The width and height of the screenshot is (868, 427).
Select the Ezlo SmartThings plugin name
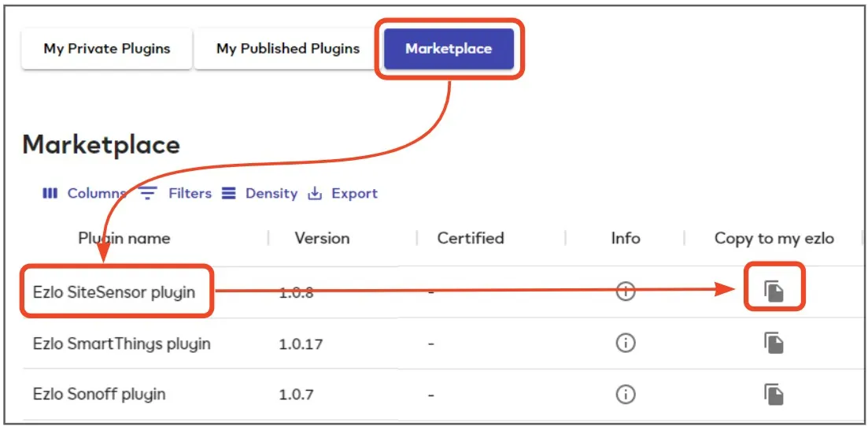(x=122, y=343)
